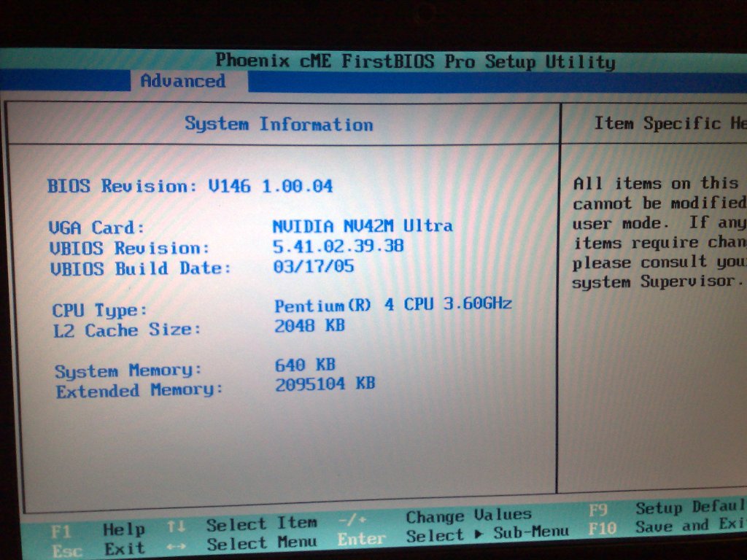Click the Setup Defaults legend
The image size is (747, 560).
coord(692,507)
